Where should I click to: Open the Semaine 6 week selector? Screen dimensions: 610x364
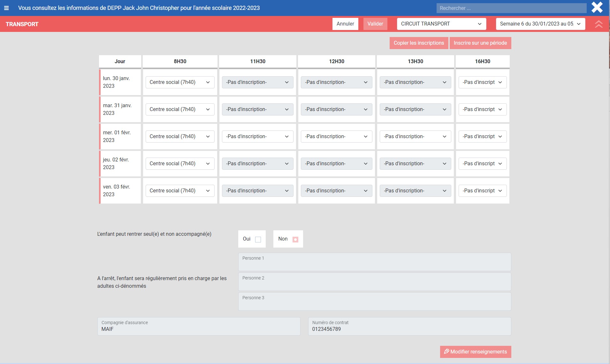[540, 24]
